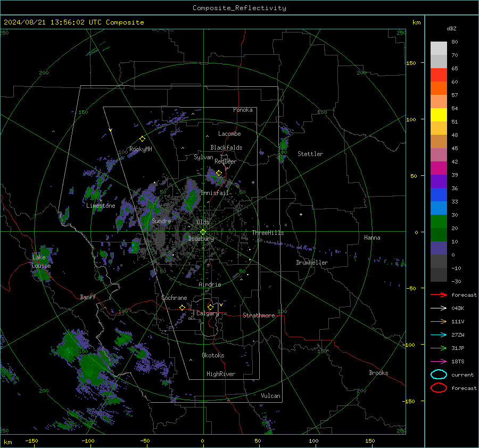Viewport: 479px width, 448px height.
Task: Click the Cochrane city label
Action: 174,298
